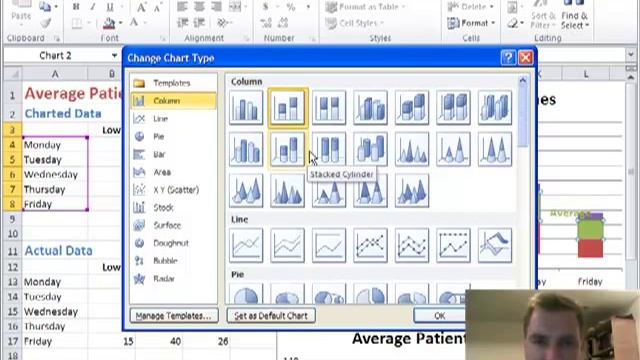Select cell A4 containing Monday

[55, 145]
